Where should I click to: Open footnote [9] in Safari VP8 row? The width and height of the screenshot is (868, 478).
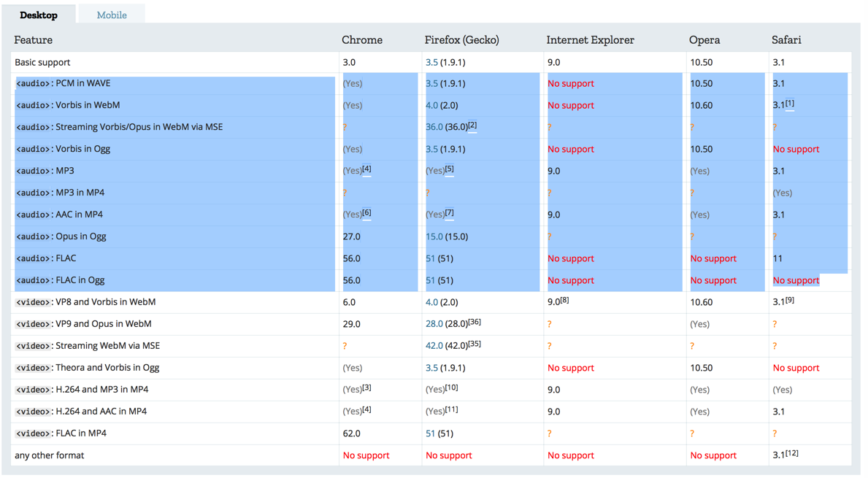789,300
